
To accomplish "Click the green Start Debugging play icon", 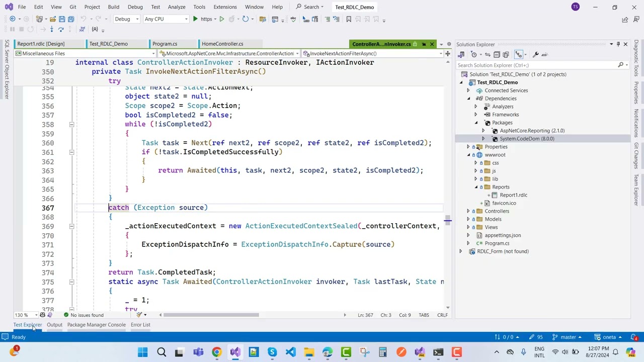I will (195, 19).
